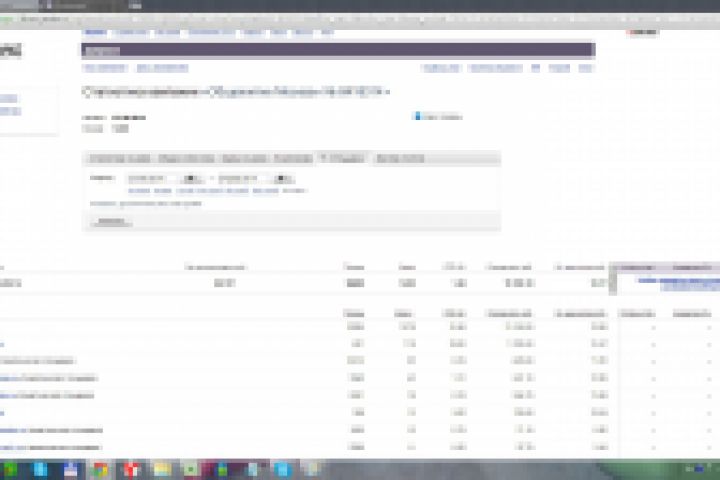This screenshot has height=480, width=720.
Task: Click the gray button below the filter options
Action: point(112,222)
